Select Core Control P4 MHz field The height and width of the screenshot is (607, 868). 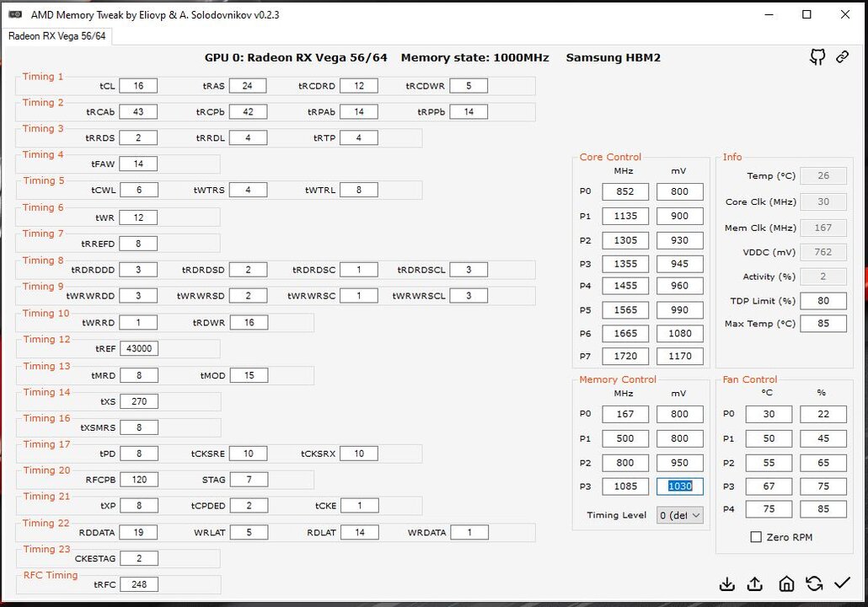pos(625,286)
